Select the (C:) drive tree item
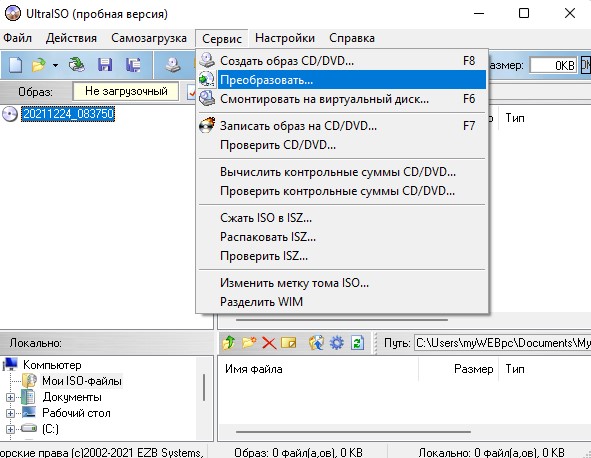Screen dimensions: 591x458 pyautogui.click(x=50, y=429)
